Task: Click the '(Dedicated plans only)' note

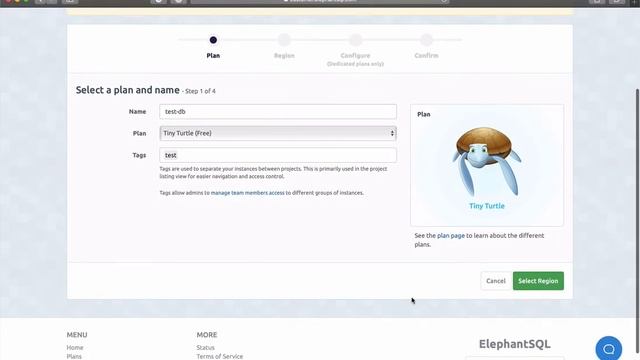Action: coord(356,64)
